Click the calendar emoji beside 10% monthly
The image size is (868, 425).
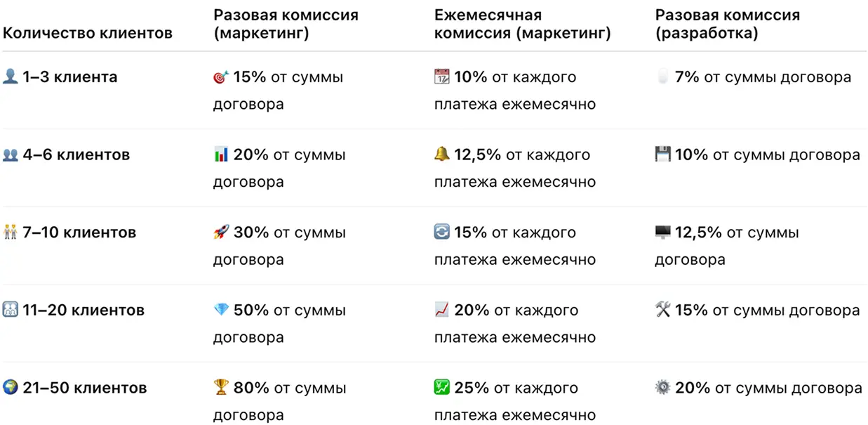point(442,77)
